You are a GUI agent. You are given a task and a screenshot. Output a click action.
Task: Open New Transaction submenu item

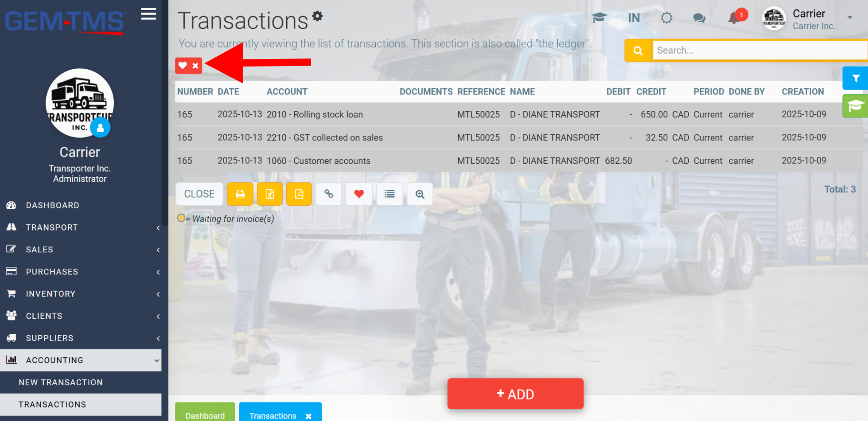tap(81, 383)
